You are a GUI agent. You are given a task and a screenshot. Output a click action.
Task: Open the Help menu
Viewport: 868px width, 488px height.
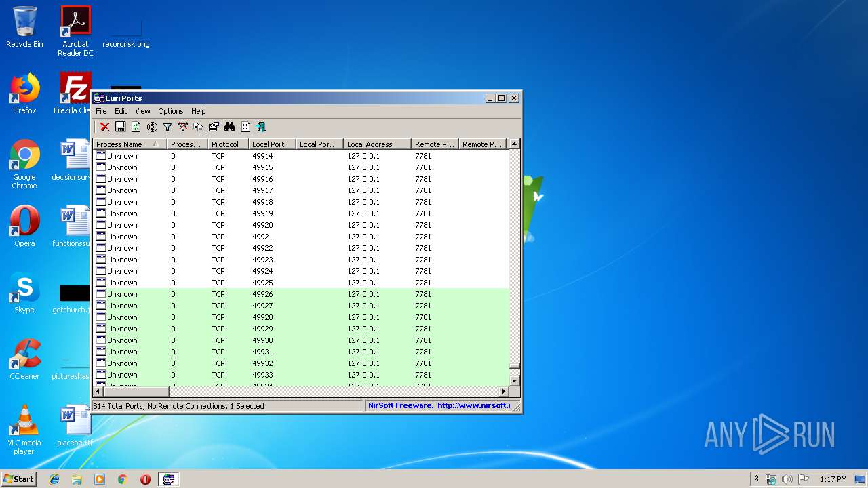click(x=198, y=111)
